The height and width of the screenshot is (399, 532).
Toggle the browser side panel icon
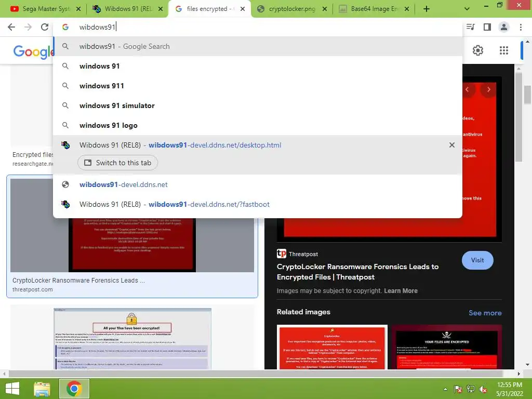click(487, 27)
